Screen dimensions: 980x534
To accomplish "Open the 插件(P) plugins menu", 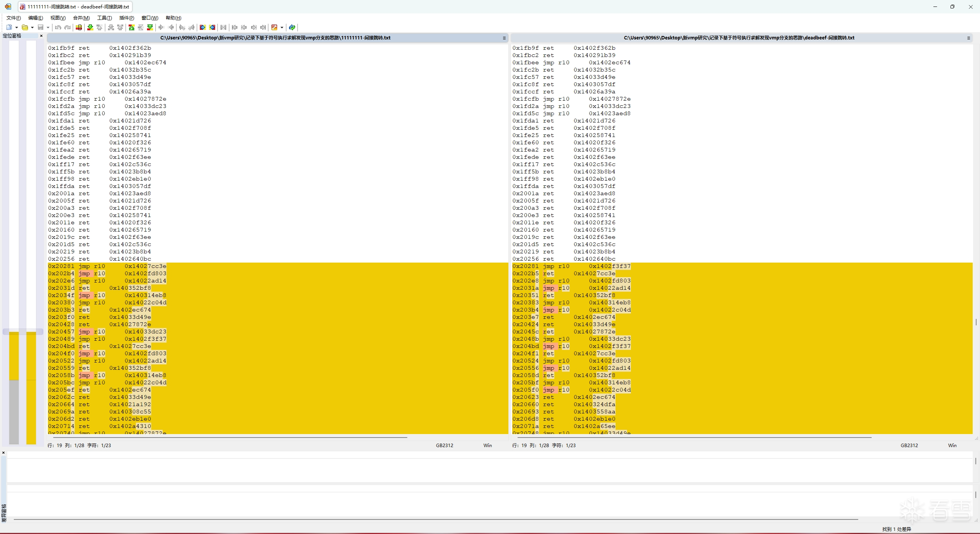I will tap(126, 18).
